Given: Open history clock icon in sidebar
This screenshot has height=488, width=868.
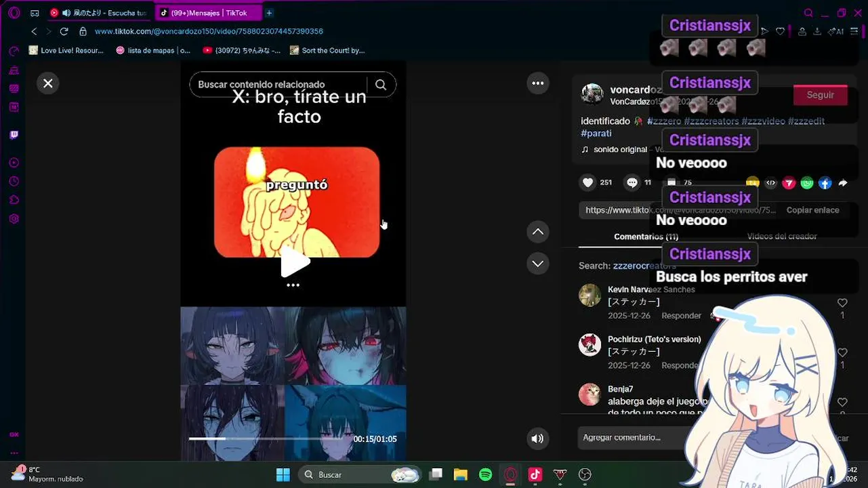Looking at the screenshot, I should [x=14, y=182].
